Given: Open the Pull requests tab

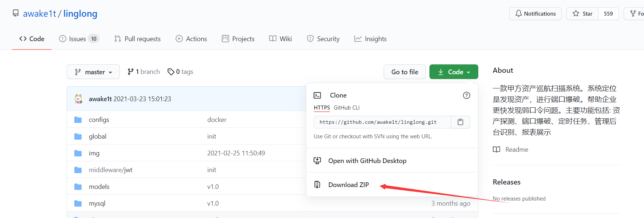Looking at the screenshot, I should (137, 39).
